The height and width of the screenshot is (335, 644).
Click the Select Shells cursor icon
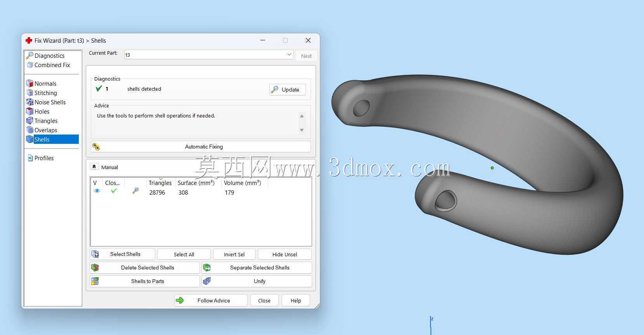[95, 254]
